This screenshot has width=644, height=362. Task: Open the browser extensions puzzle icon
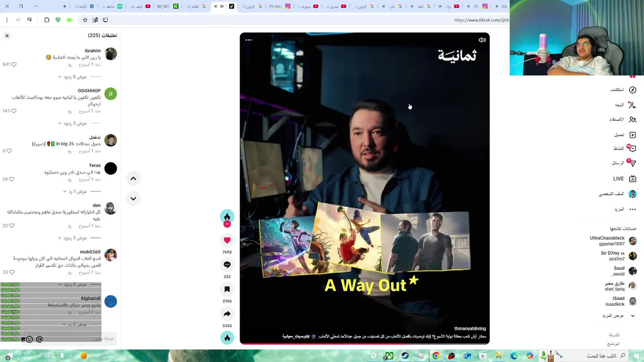[47, 20]
